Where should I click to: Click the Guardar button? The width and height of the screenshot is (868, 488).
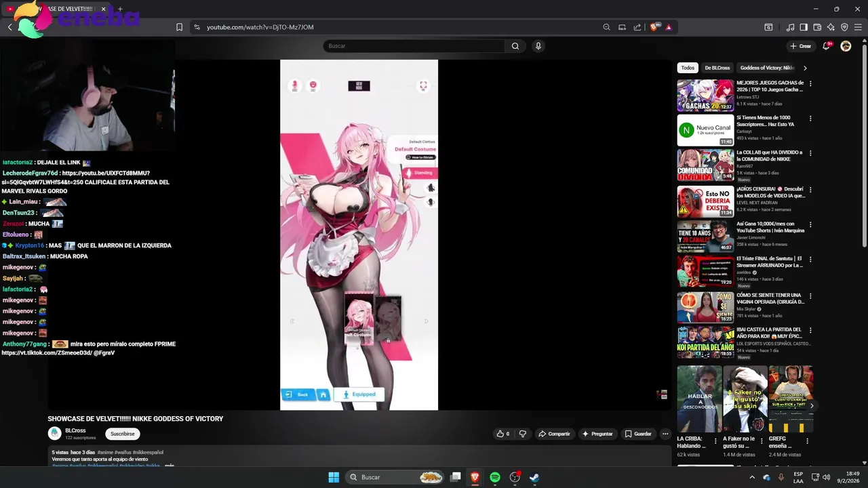coord(638,434)
